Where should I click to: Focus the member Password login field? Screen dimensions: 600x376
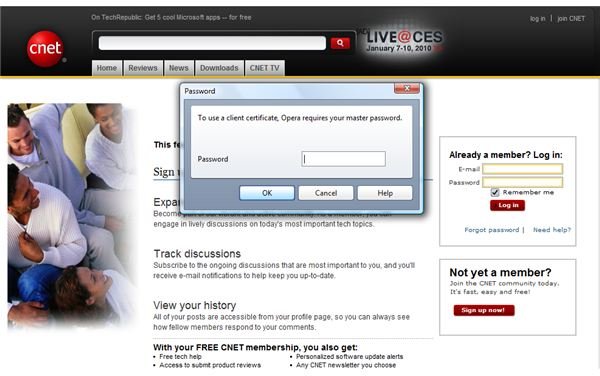(x=522, y=182)
